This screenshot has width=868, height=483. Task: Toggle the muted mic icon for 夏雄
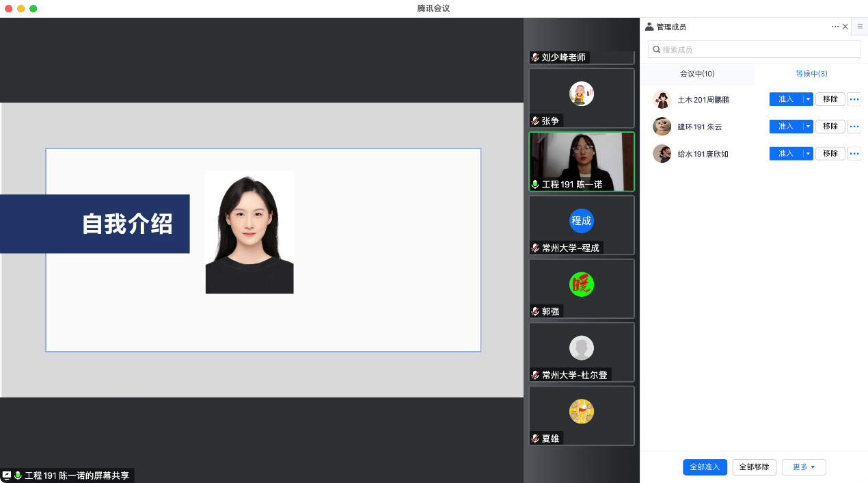(535, 439)
